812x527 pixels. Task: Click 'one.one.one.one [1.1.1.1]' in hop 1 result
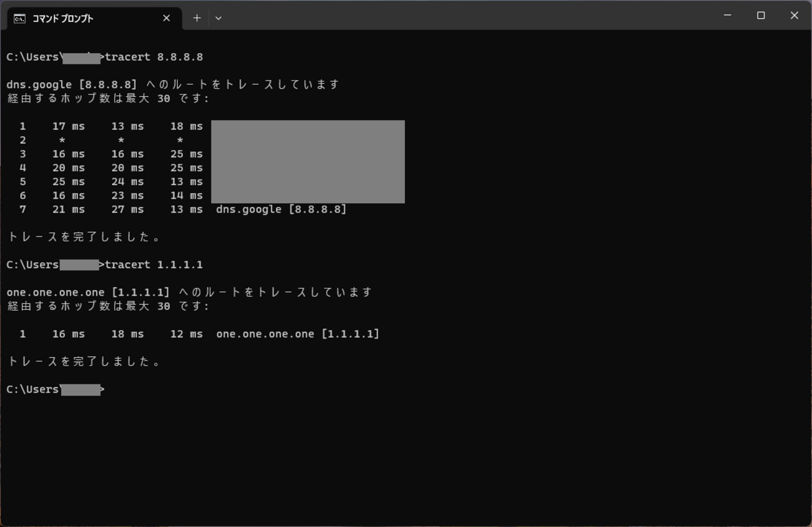(298, 334)
